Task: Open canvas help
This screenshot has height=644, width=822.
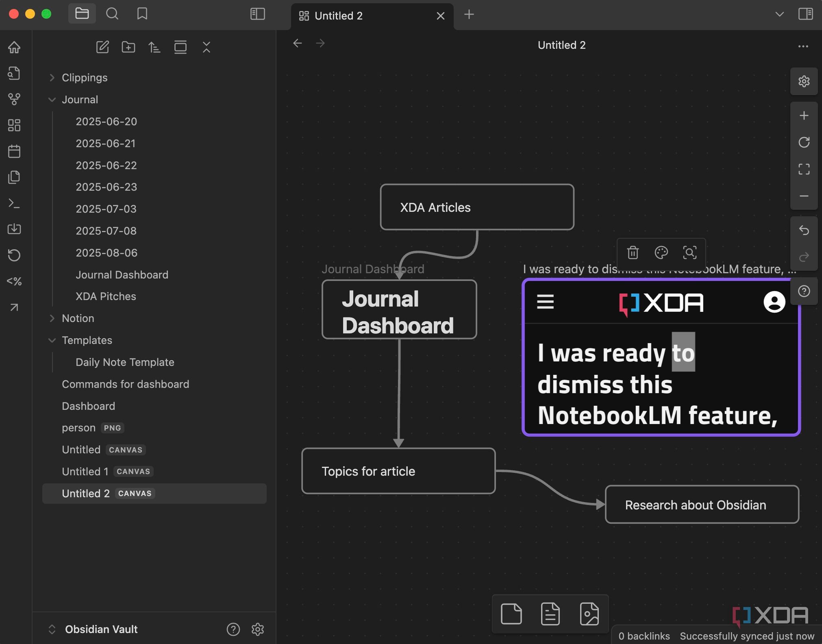Action: click(x=804, y=291)
